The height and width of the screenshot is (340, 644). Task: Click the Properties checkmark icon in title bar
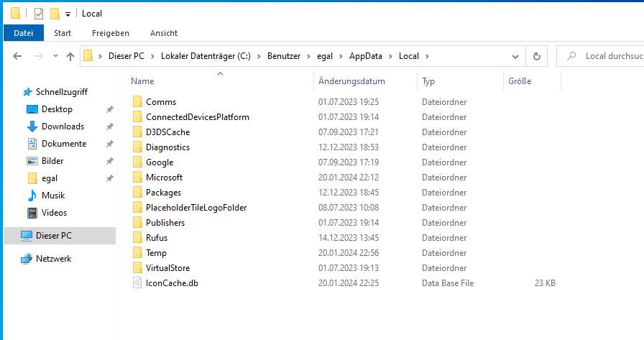pos(39,14)
